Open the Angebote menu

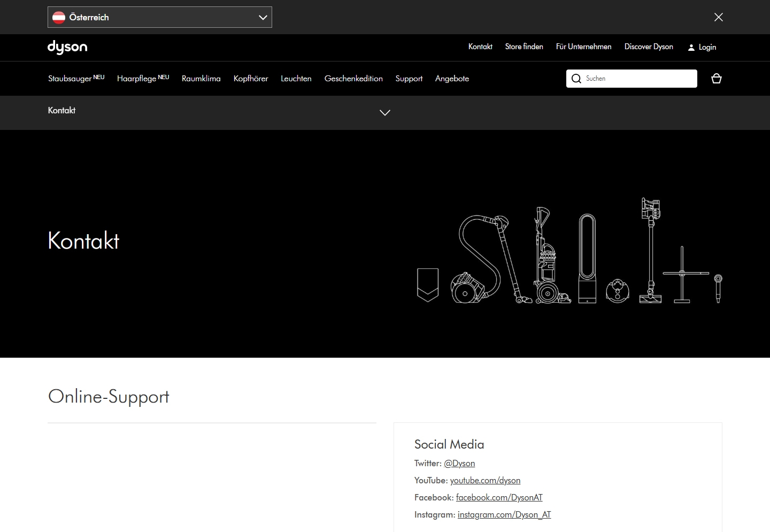click(x=452, y=79)
